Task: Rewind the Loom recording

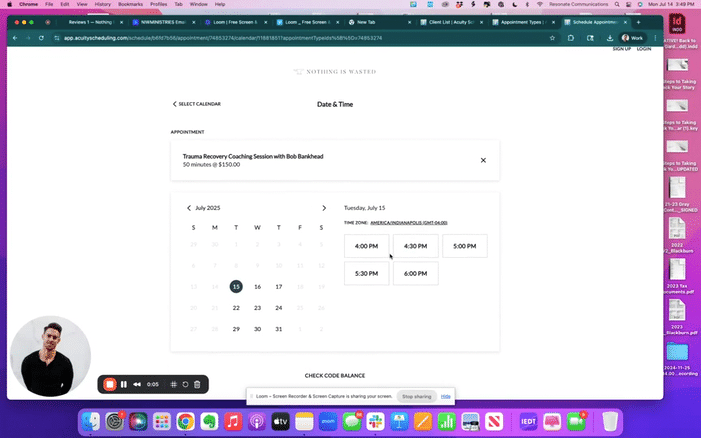Action: coord(137,384)
